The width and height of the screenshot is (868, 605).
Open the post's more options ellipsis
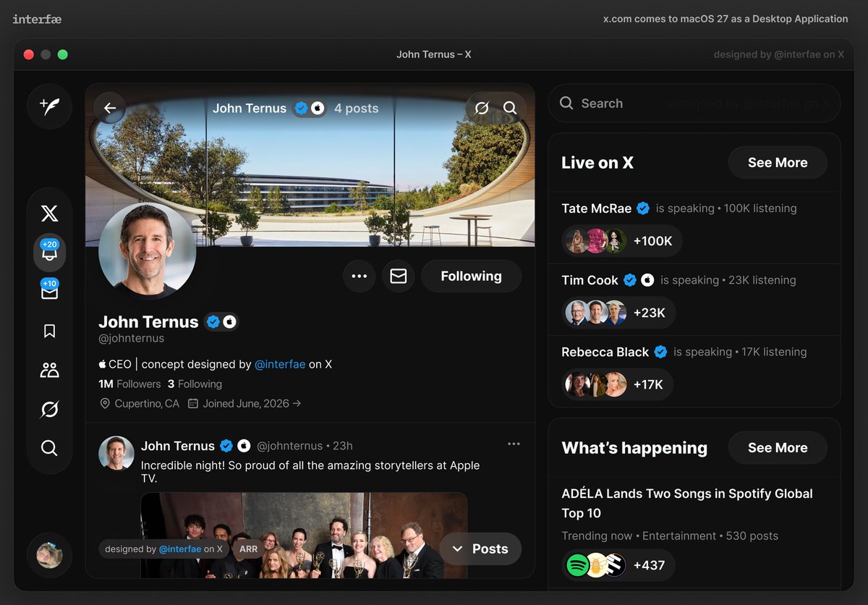point(514,444)
